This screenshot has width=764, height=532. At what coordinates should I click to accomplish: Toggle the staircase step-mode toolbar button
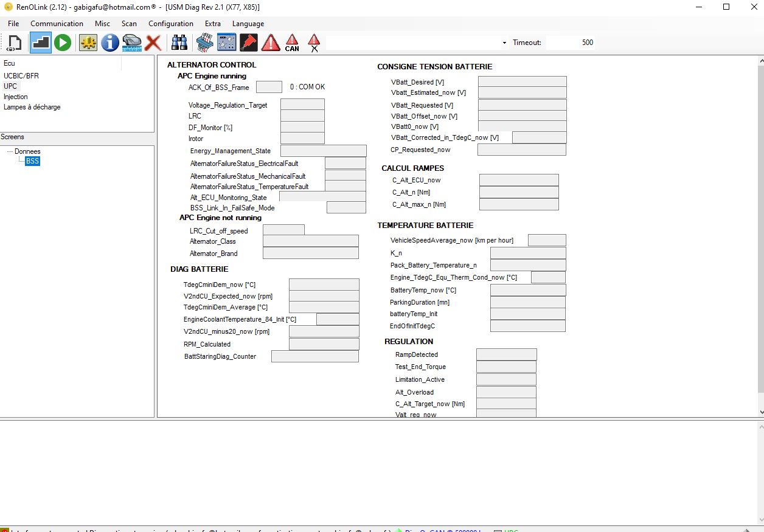41,43
